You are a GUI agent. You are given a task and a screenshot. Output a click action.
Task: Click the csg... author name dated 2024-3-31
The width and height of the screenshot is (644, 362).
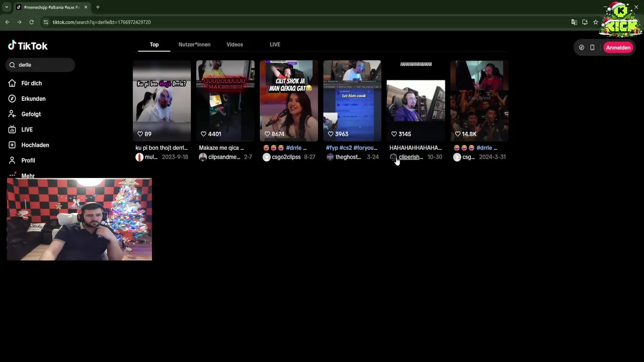click(x=468, y=157)
